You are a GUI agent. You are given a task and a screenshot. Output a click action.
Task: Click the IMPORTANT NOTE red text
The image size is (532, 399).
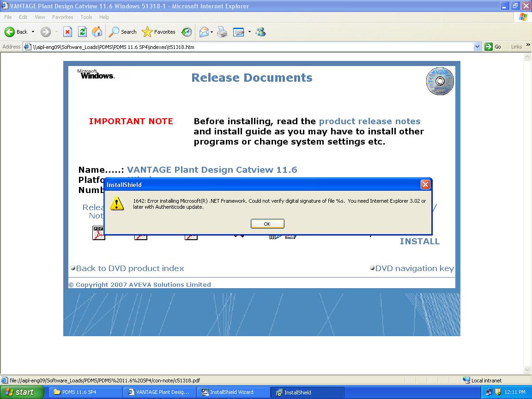click(131, 121)
